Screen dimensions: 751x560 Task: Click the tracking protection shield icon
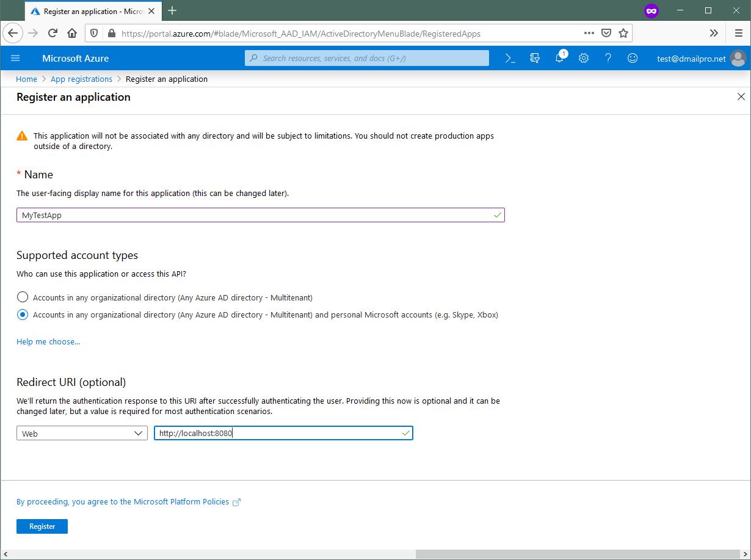[x=95, y=34]
